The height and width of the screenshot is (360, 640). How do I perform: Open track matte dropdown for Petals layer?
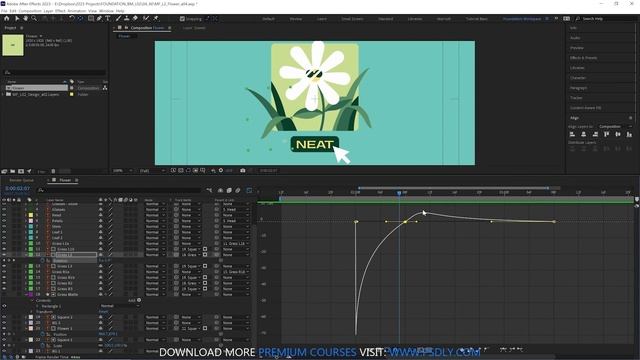tap(191, 221)
